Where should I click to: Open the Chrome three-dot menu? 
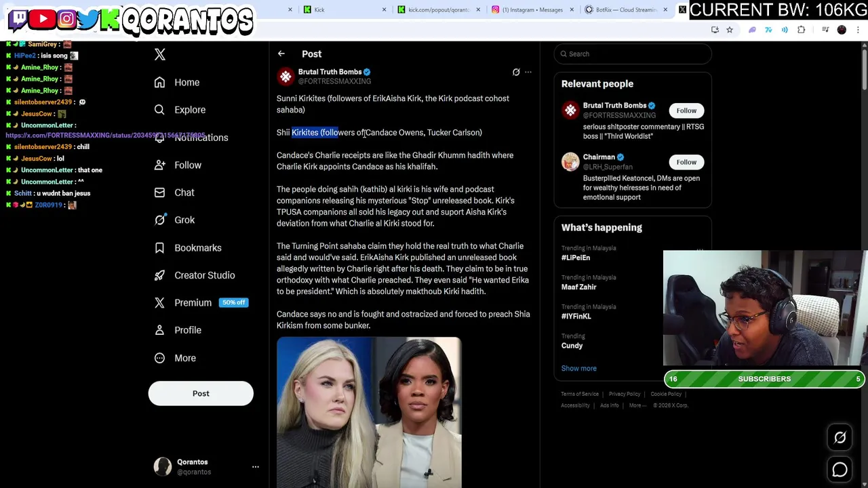(859, 30)
